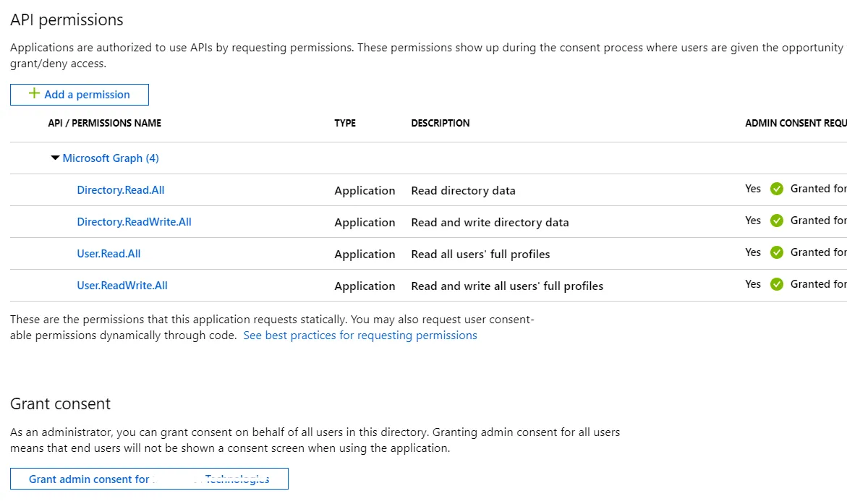
Task: Click green granted checkmark for Directory.ReadWrite.All
Action: click(x=777, y=221)
